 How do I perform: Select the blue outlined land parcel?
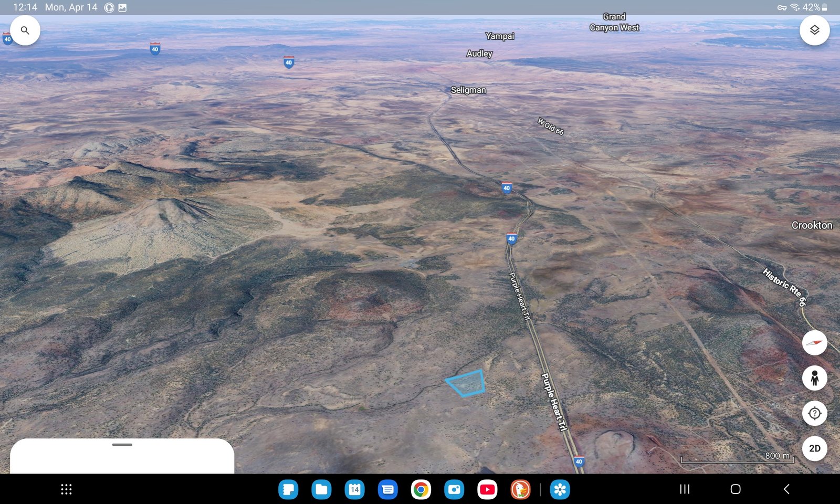(x=466, y=383)
